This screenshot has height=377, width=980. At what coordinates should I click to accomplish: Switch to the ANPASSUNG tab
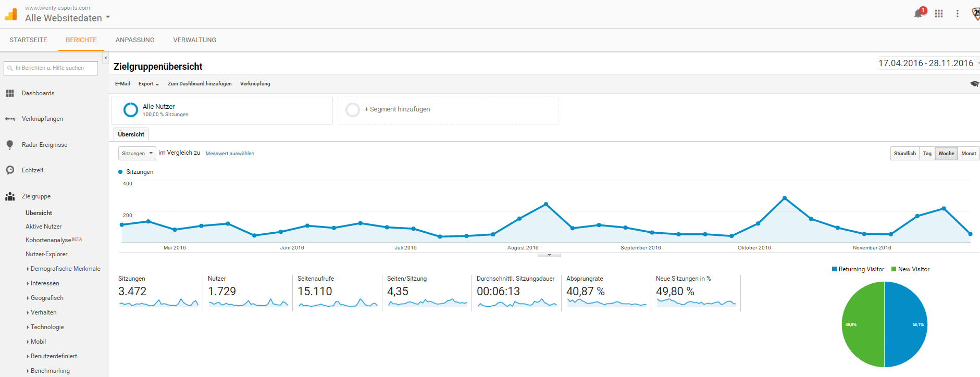(135, 40)
